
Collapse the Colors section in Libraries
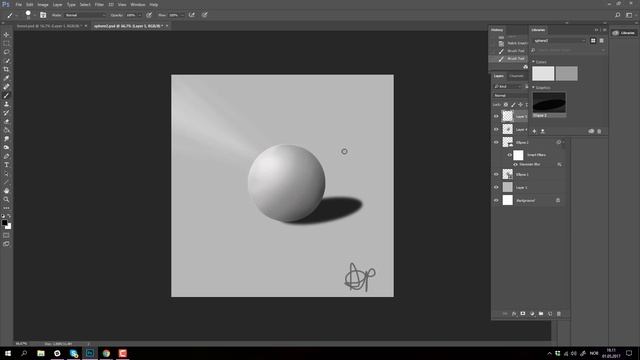pos(533,62)
